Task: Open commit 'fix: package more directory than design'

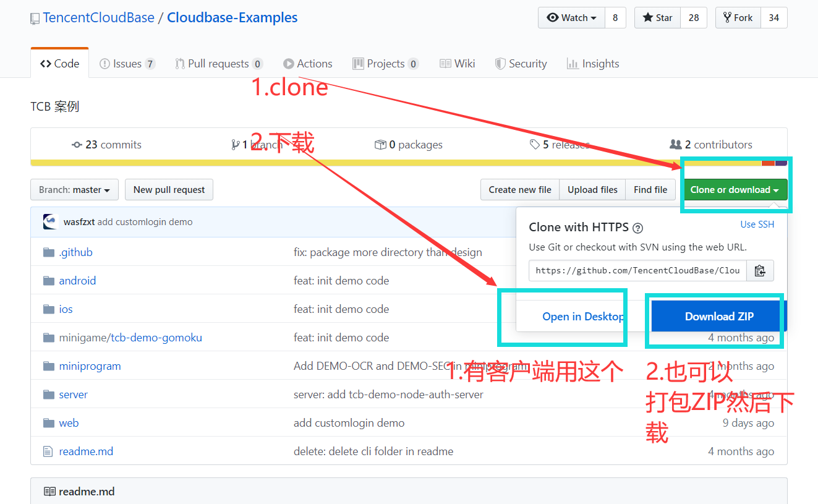Action: [388, 252]
